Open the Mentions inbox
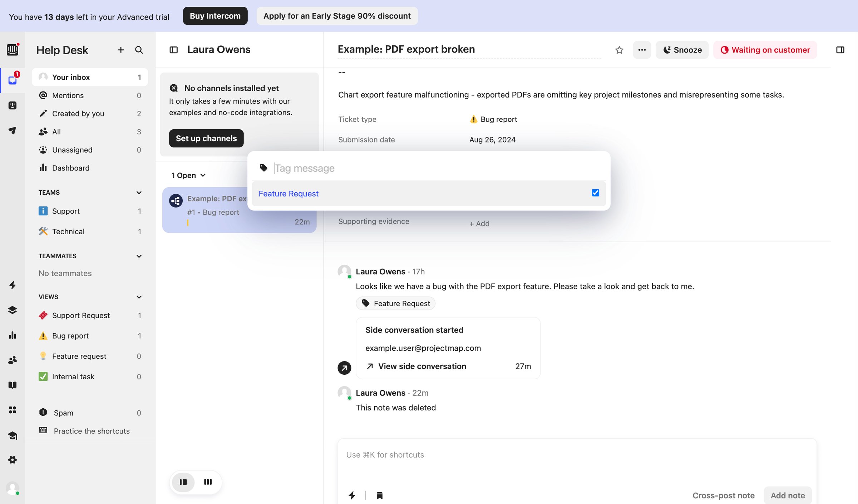The width and height of the screenshot is (858, 504). (x=90, y=95)
